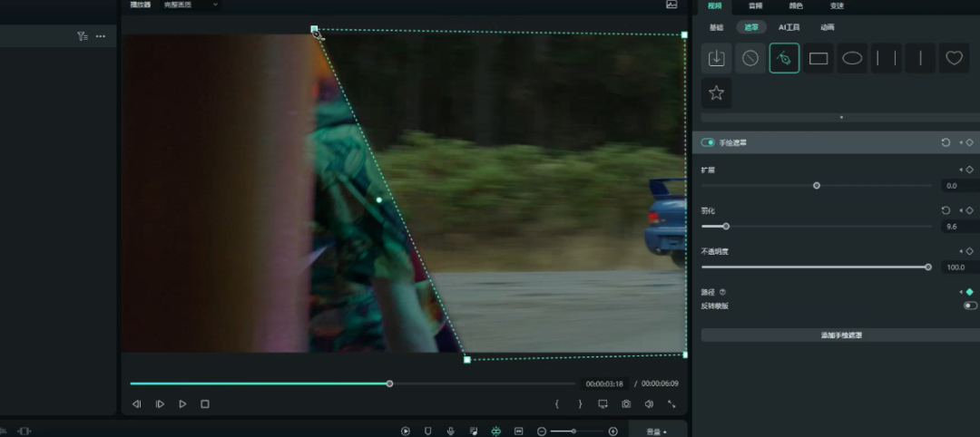Toggle the 路径 keyframe diamond
Screen dimensions: 980x437
[x=969, y=292]
